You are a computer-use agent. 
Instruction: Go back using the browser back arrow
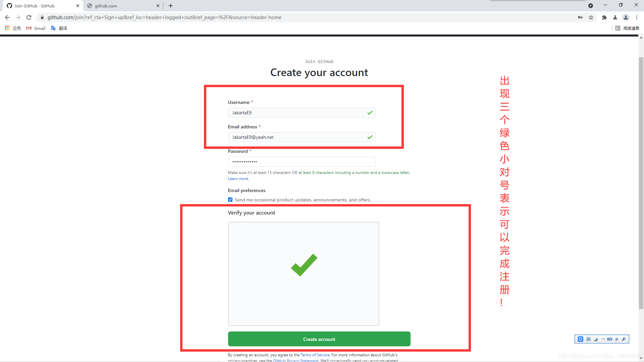7,17
